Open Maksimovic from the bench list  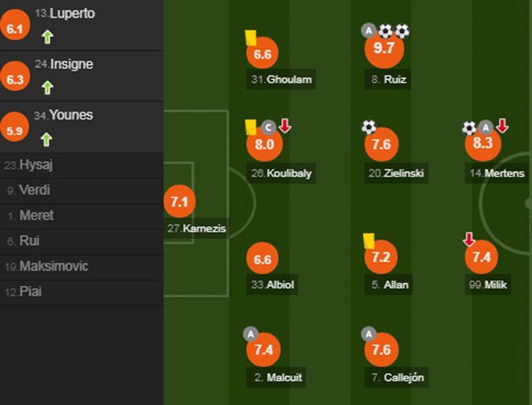53,267
